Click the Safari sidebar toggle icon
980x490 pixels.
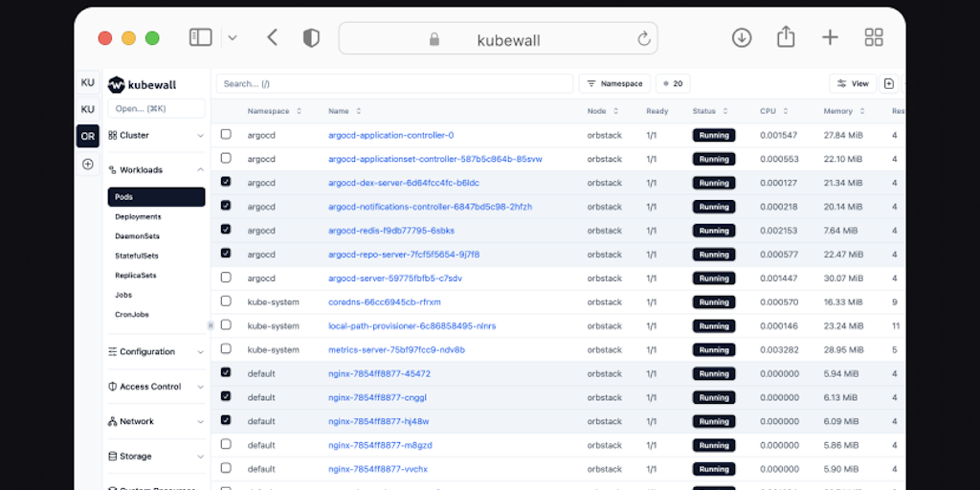(201, 37)
